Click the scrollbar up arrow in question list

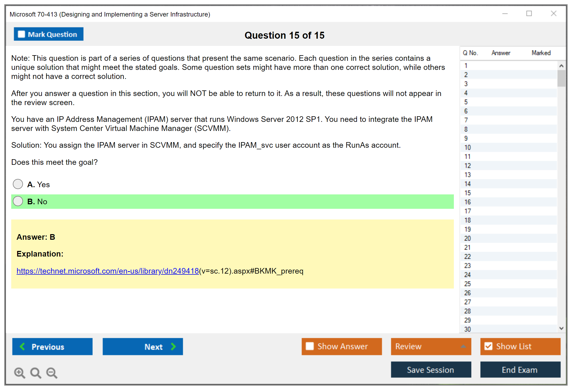(561, 65)
